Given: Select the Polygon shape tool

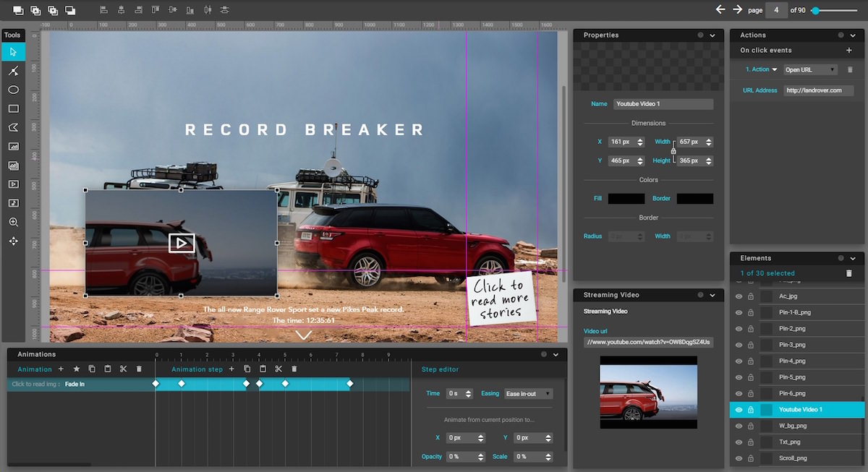Looking at the screenshot, I should (13, 127).
